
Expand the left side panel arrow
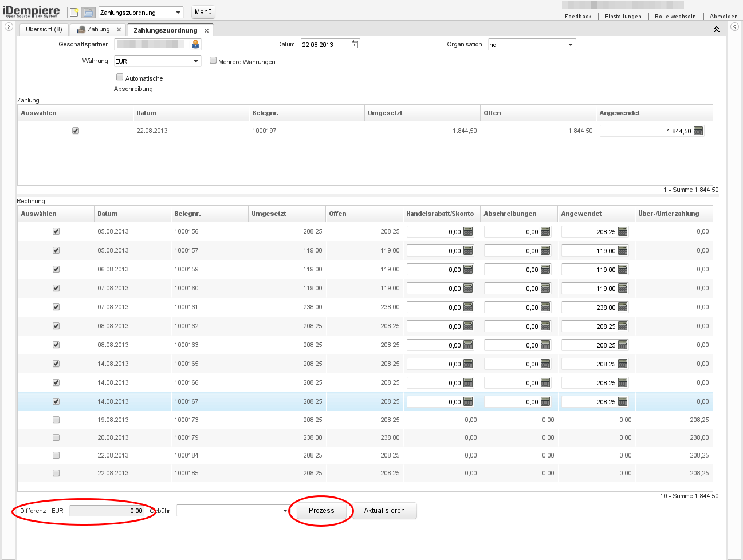click(x=9, y=26)
